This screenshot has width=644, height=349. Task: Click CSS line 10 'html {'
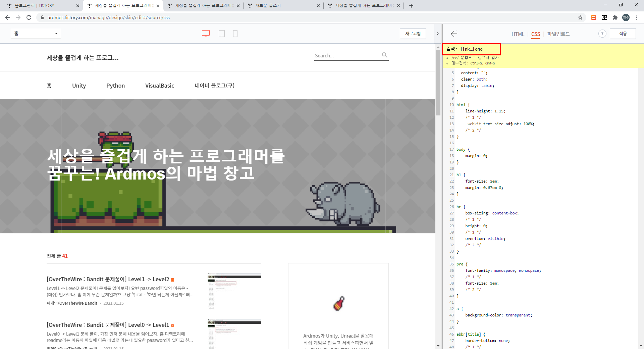click(463, 105)
